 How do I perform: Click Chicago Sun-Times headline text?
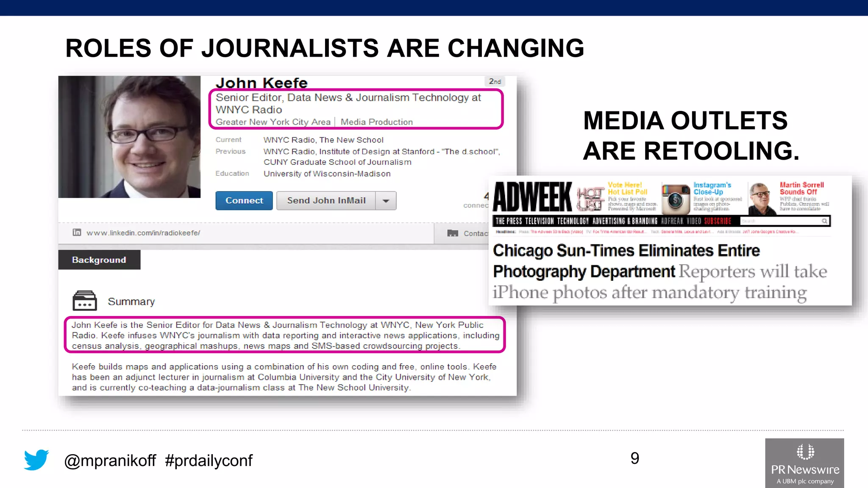[626, 261]
